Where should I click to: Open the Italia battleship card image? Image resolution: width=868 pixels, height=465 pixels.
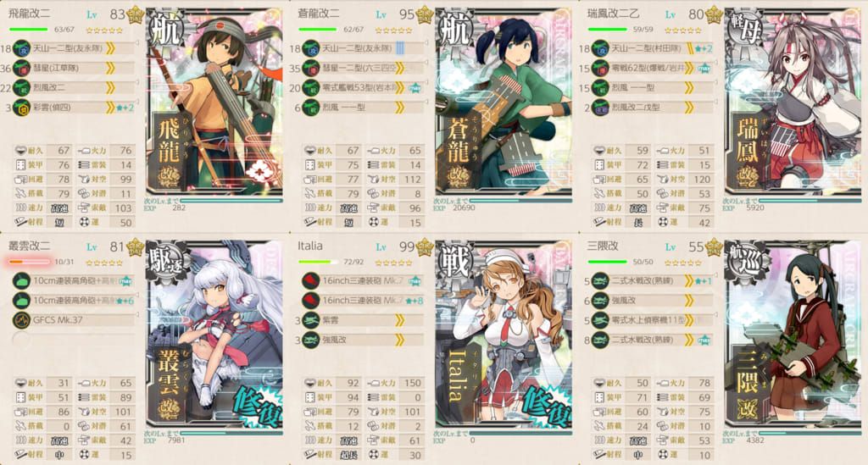504,334
